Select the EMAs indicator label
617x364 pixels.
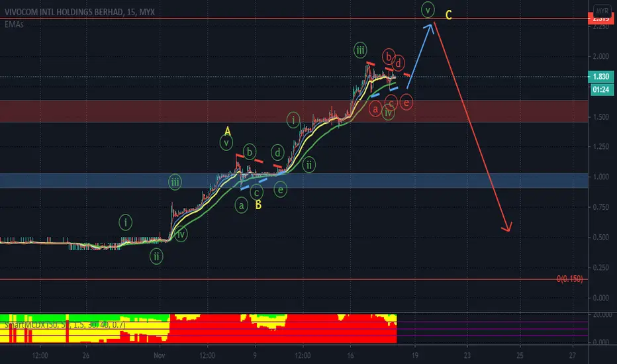click(14, 24)
